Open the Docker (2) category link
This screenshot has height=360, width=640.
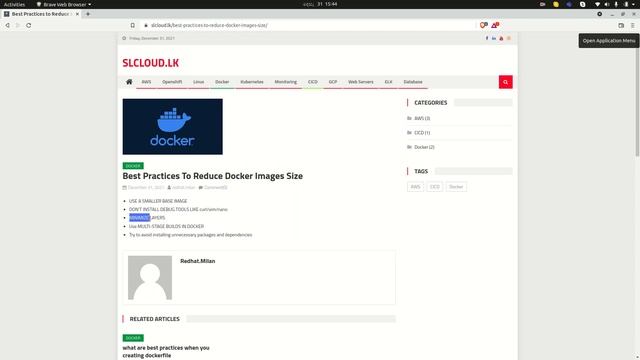[424, 147]
